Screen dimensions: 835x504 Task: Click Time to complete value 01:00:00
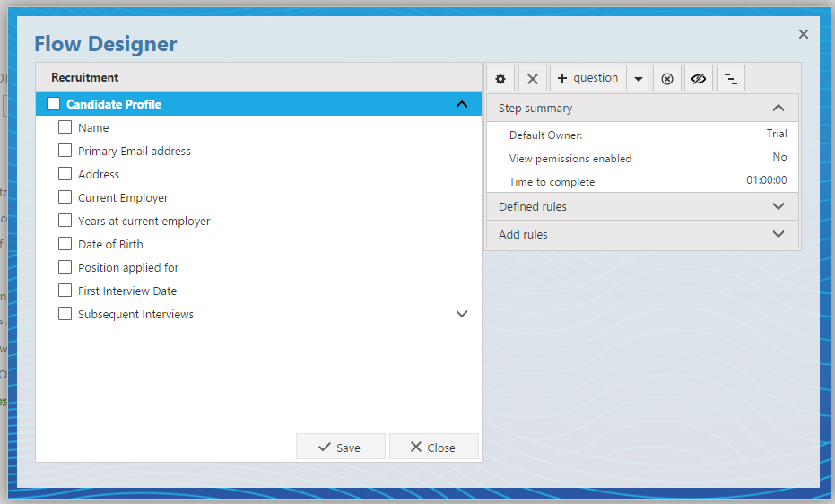pos(766,180)
